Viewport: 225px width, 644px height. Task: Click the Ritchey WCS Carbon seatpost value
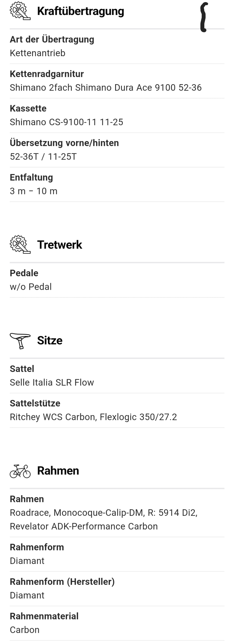[x=93, y=417]
